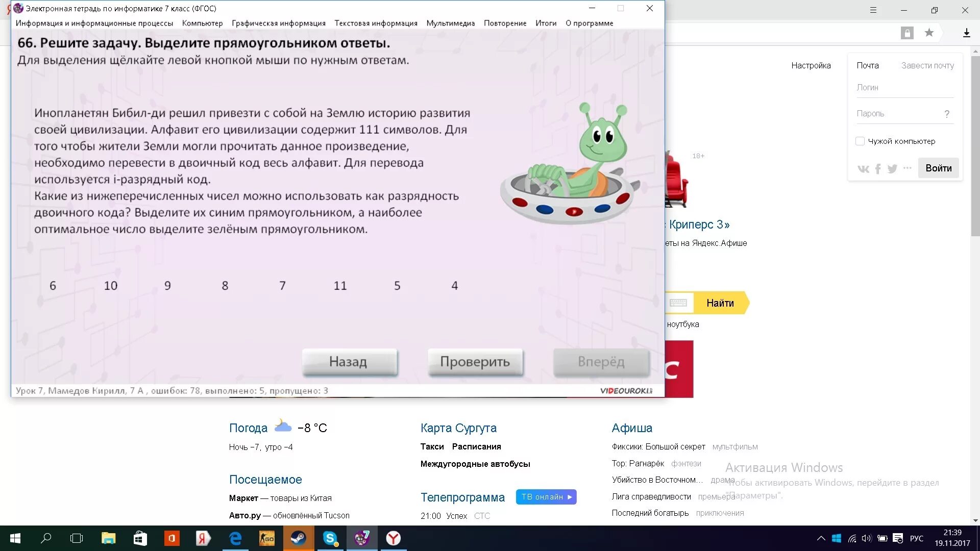Click the Проверить button to check answers
The image size is (980, 551).
pyautogui.click(x=475, y=361)
